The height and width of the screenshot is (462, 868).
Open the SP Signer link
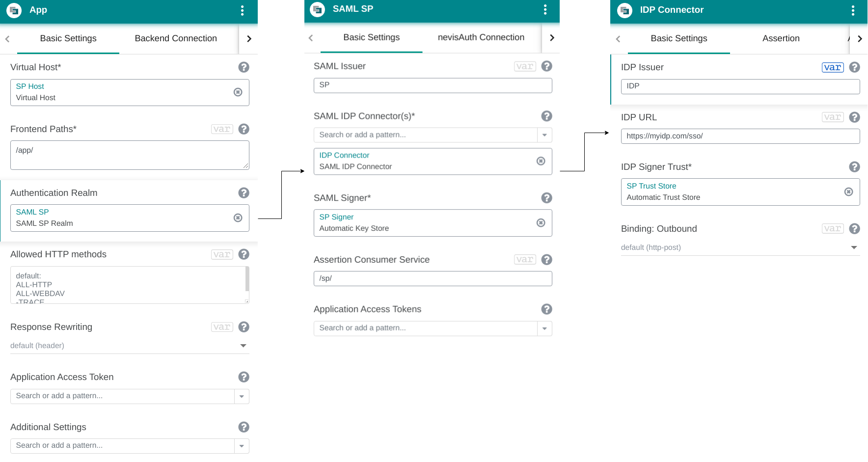[336, 217]
